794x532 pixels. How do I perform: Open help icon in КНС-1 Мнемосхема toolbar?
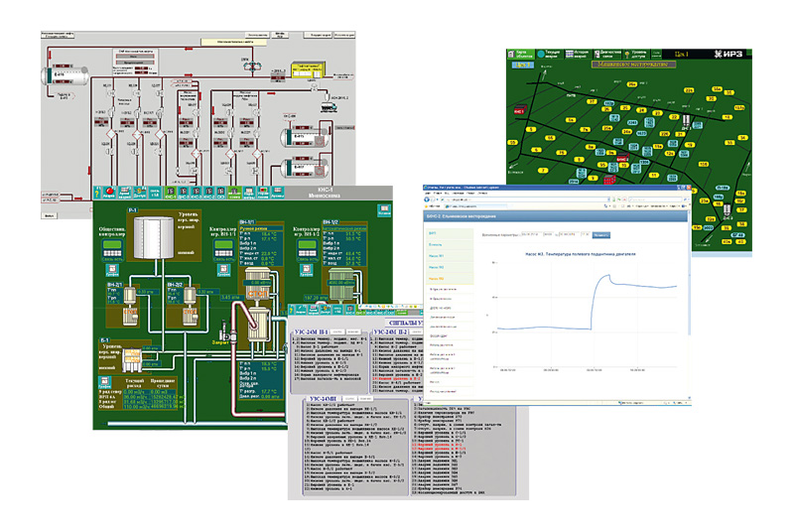[x=97, y=193]
